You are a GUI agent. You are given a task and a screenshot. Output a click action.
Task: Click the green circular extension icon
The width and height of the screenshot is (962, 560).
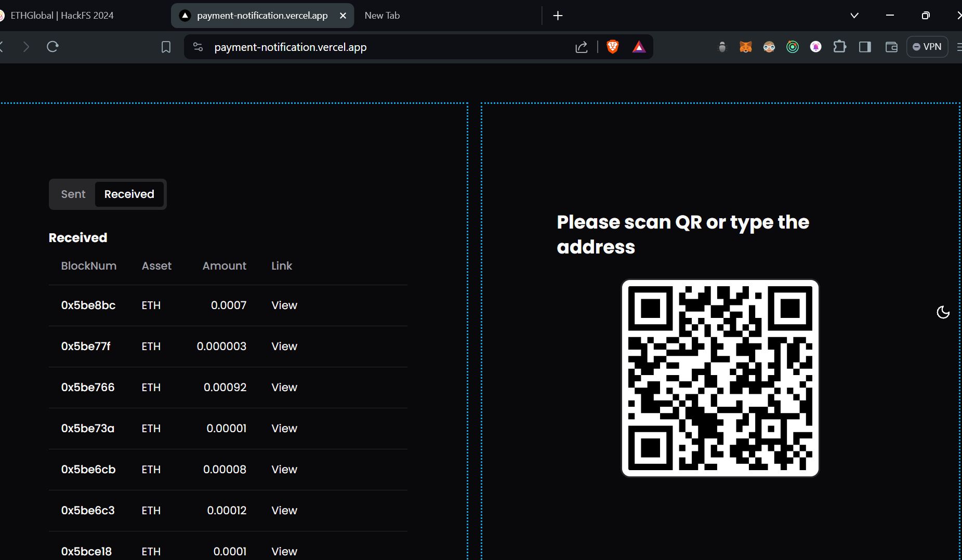[x=793, y=47]
